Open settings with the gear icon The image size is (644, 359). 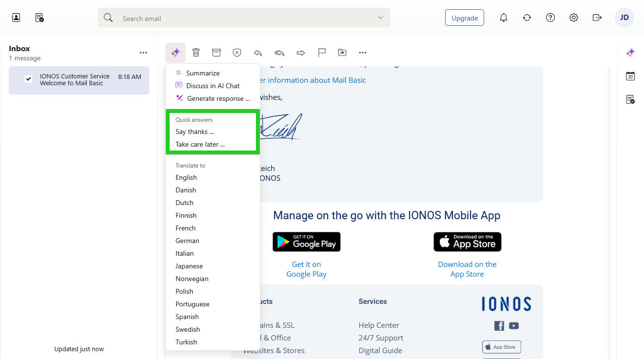(574, 17)
